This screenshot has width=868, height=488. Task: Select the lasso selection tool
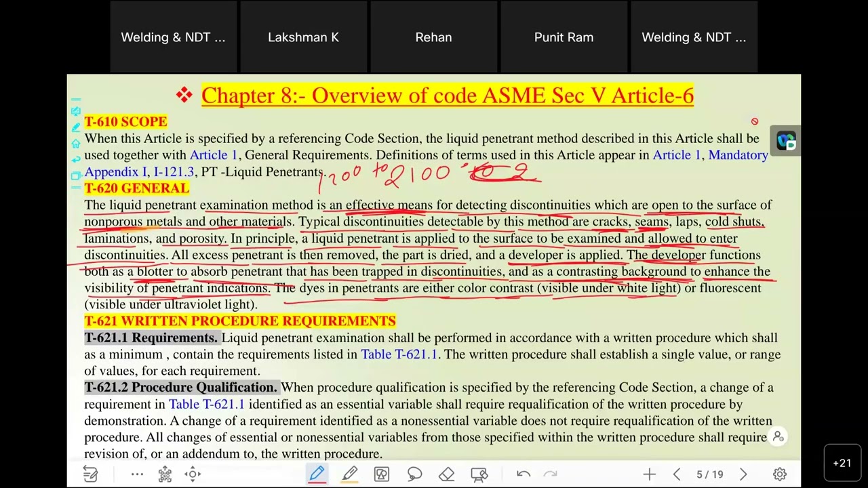pyautogui.click(x=414, y=474)
